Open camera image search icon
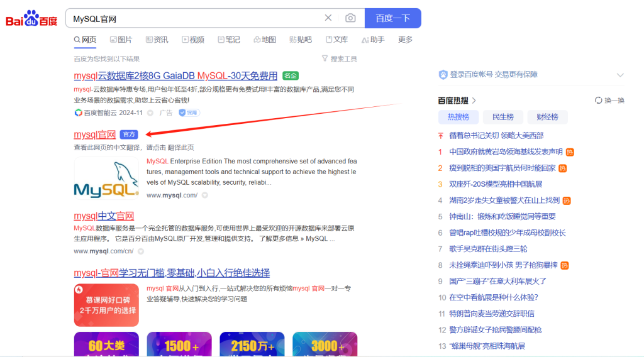The image size is (644, 357). point(350,18)
